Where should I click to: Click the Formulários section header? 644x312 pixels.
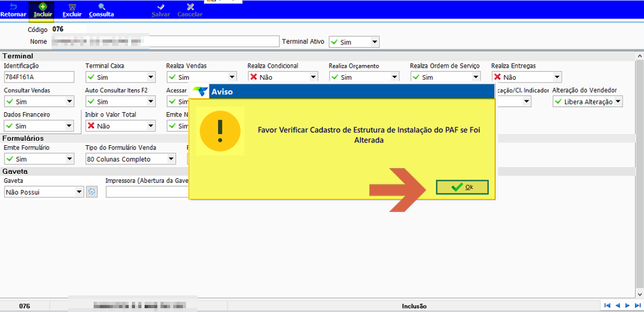pos(23,138)
